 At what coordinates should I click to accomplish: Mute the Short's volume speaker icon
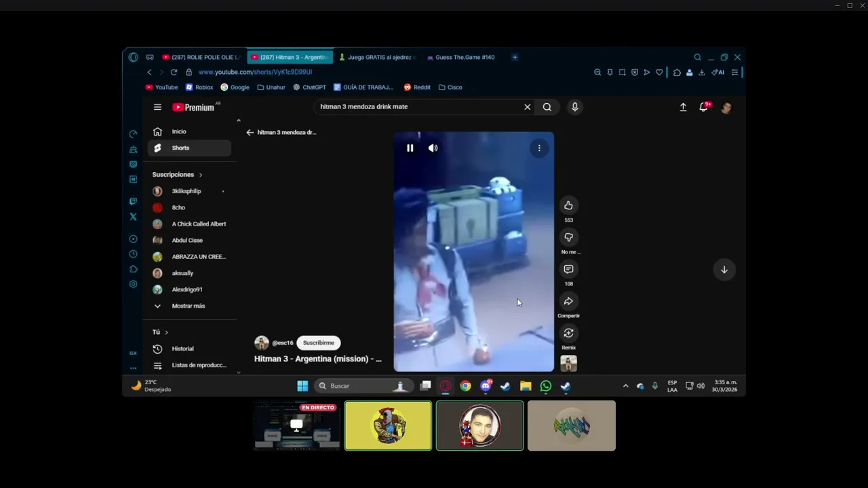(433, 148)
